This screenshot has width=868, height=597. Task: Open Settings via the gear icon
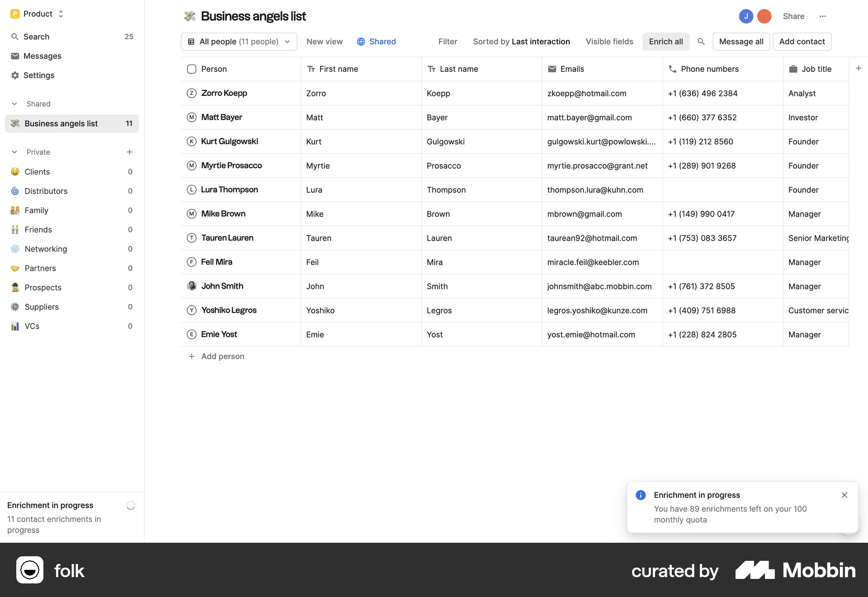coord(15,76)
